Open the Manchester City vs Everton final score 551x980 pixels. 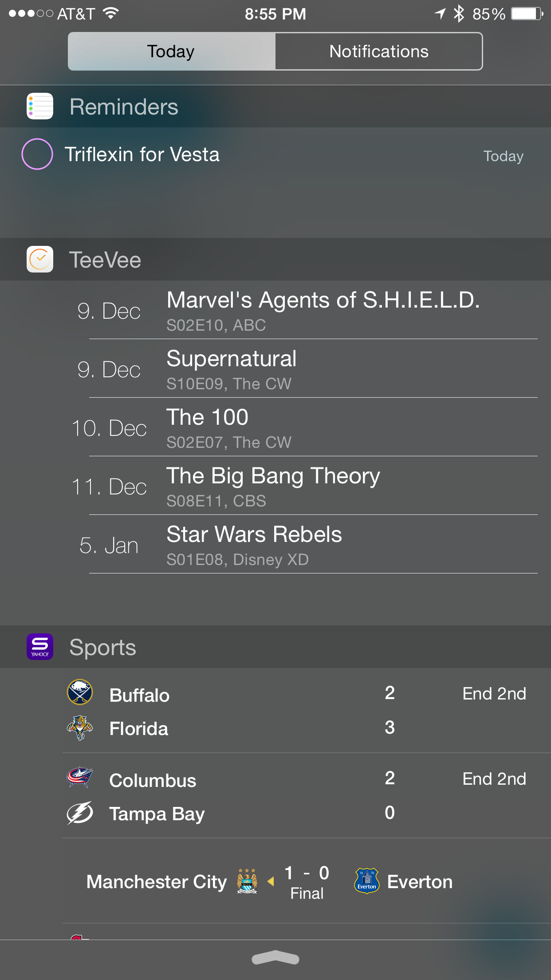307,881
